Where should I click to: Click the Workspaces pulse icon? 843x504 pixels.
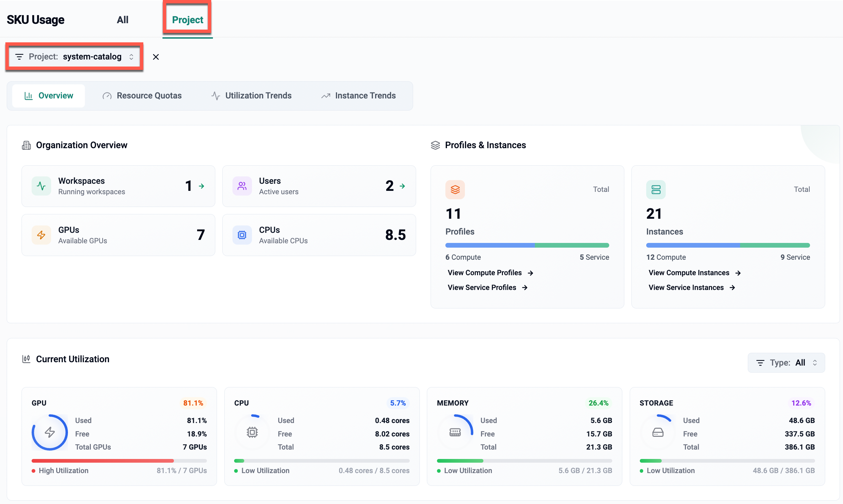41,186
